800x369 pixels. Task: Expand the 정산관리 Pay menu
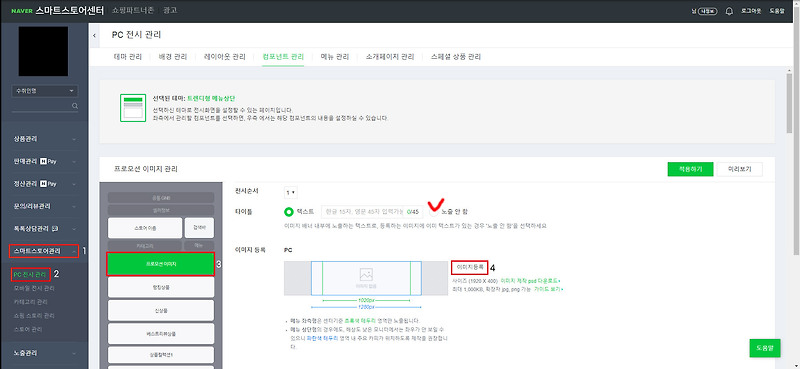point(44,184)
